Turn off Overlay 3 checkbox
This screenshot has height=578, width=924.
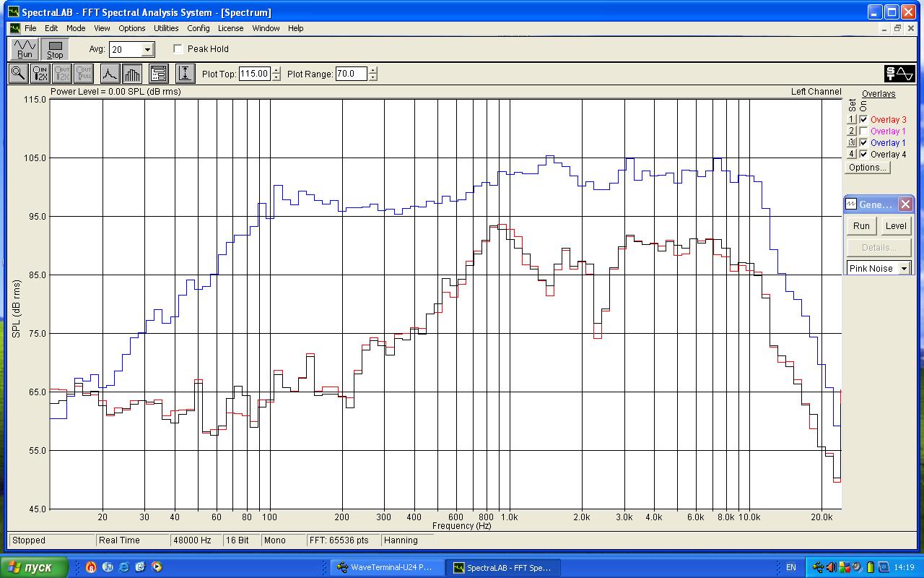pyautogui.click(x=863, y=120)
